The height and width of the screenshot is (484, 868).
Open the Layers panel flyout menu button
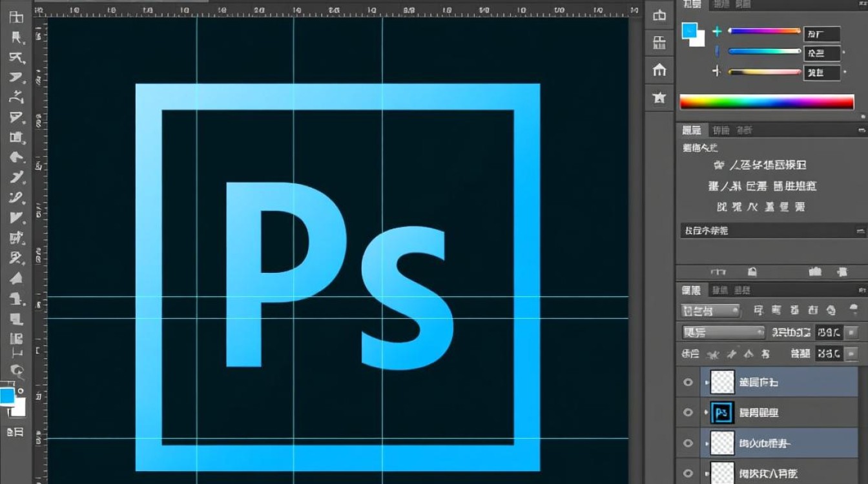(860, 290)
